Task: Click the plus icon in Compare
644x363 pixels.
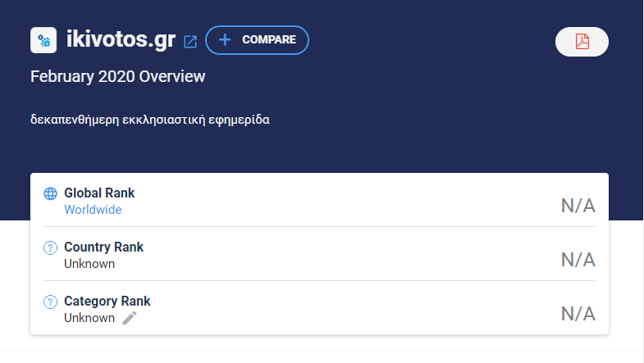Action: tap(225, 40)
